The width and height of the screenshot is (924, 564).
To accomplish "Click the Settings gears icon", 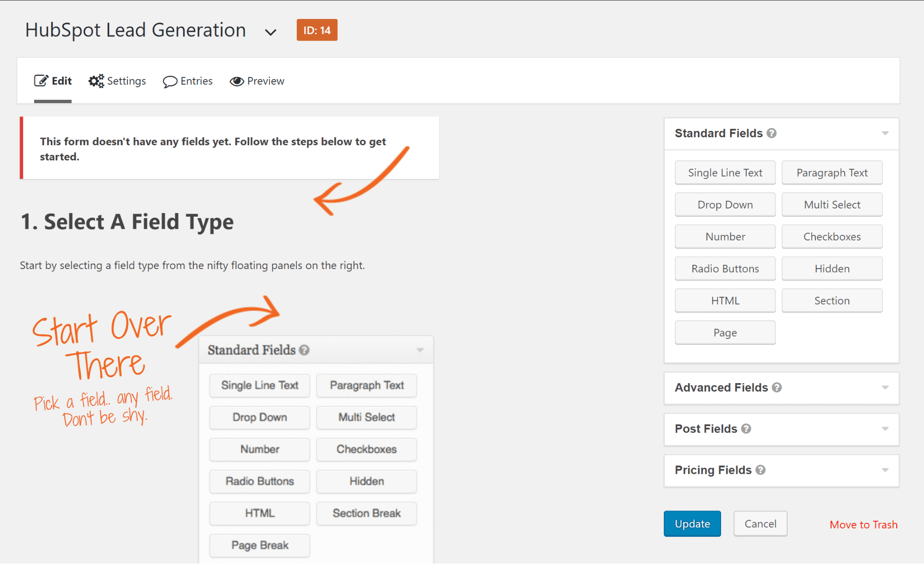I will pyautogui.click(x=96, y=81).
